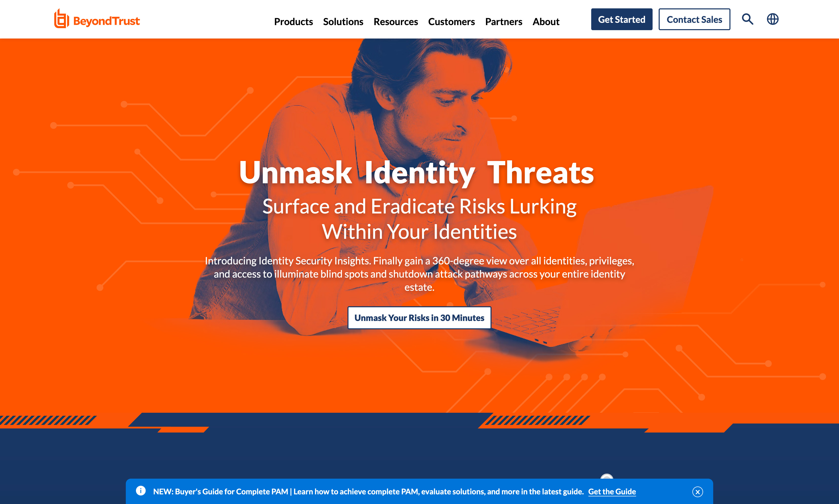839x504 pixels.
Task: Click Unmask Your Risks in 30 Minutes
Action: pos(419,318)
